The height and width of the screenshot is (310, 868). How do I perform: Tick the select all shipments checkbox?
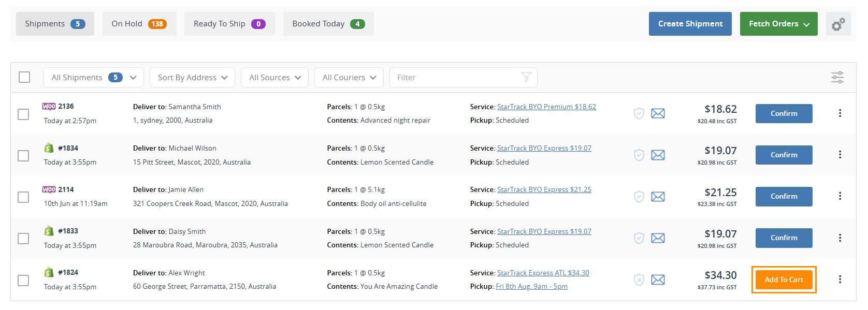click(x=24, y=77)
